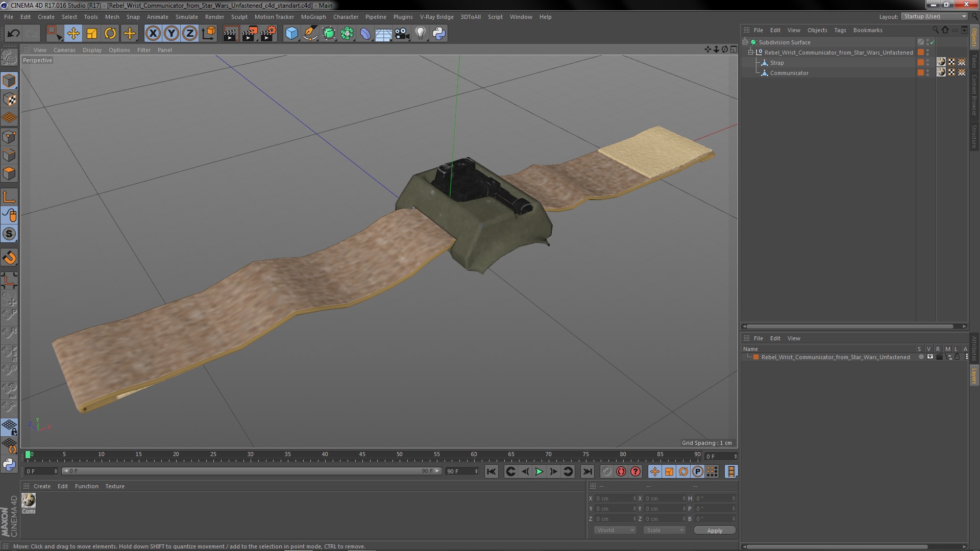Switch to Points mode
The width and height of the screenshot is (980, 551).
pos(9,137)
